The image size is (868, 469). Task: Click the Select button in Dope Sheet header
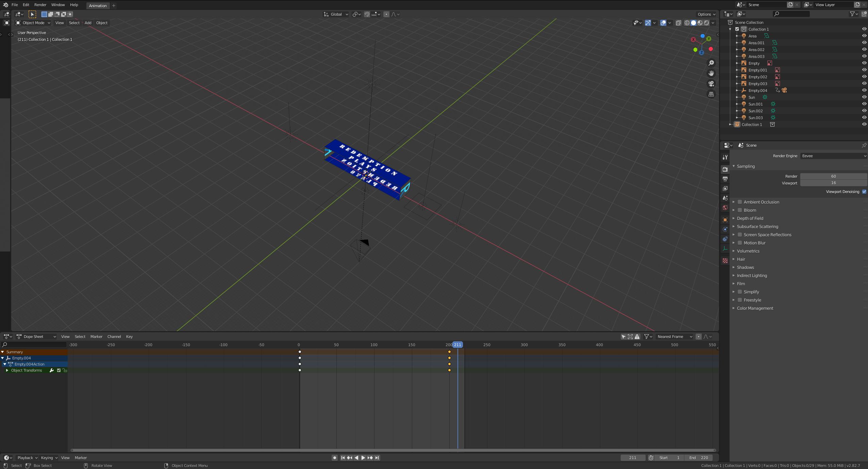click(80, 336)
